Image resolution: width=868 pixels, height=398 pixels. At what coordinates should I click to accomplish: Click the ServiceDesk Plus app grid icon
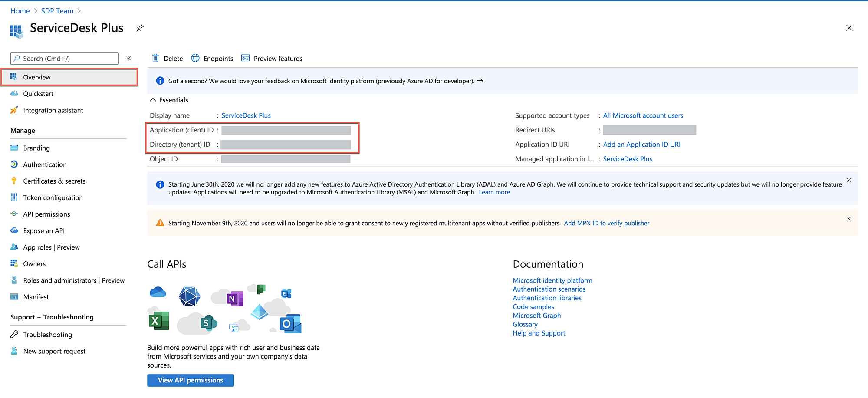(x=16, y=32)
